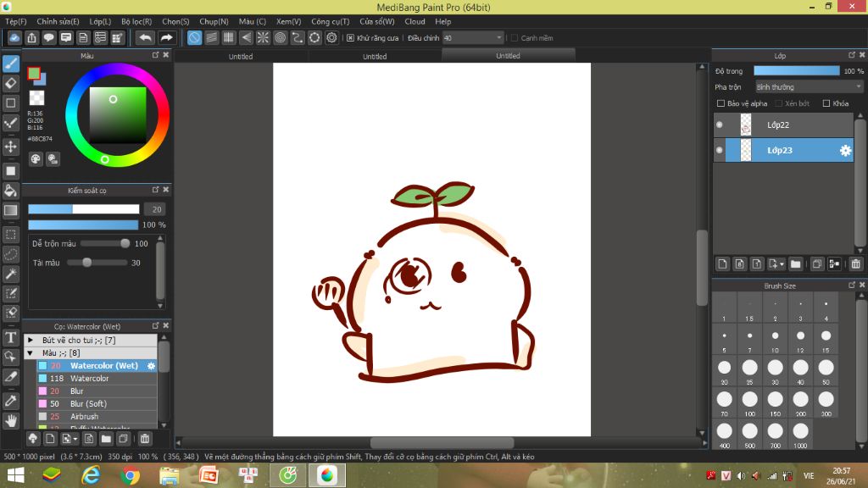Pick the Move tool
The image size is (868, 488).
(x=10, y=147)
